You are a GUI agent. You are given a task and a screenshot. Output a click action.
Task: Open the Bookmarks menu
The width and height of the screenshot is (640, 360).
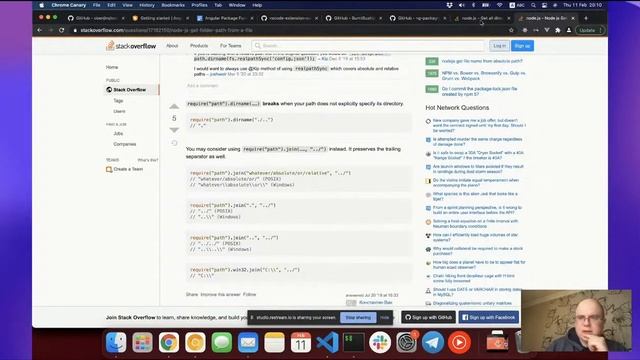tap(173, 5)
